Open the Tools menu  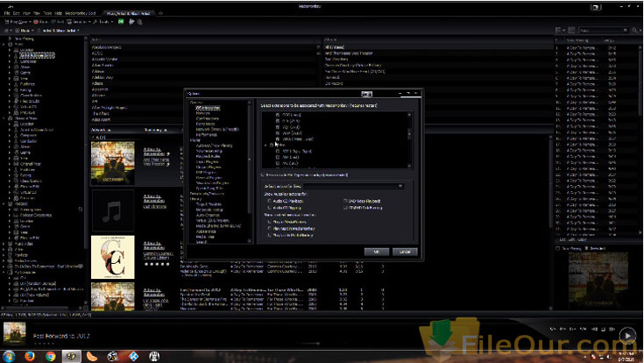47,13
